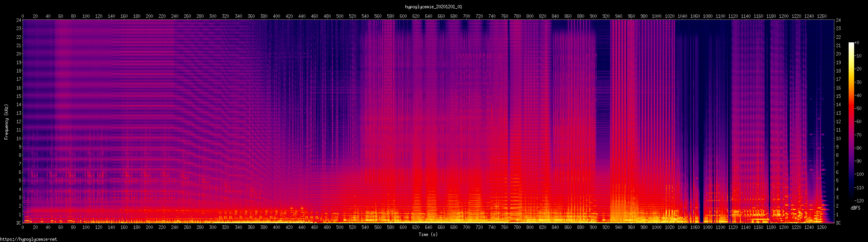Click the 20 kHz tick on the right frequency axis
Viewport: 868px width, 242px height.
838,54
